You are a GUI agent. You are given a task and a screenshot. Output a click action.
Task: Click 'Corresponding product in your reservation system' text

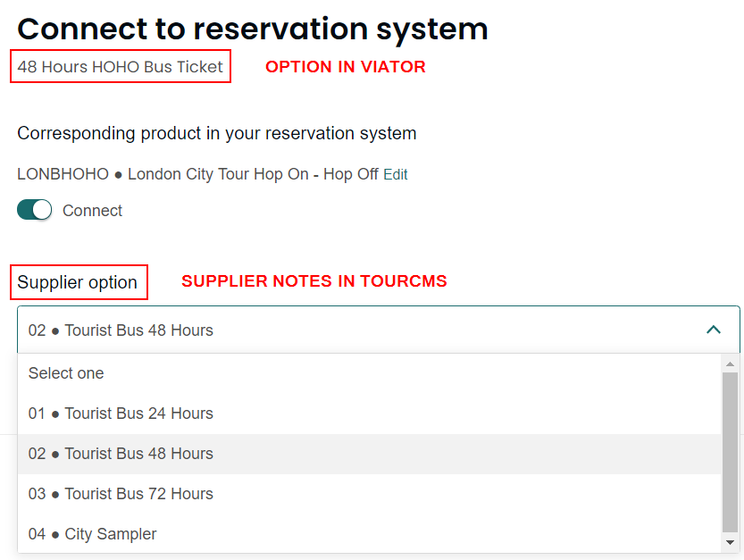pyautogui.click(x=216, y=134)
